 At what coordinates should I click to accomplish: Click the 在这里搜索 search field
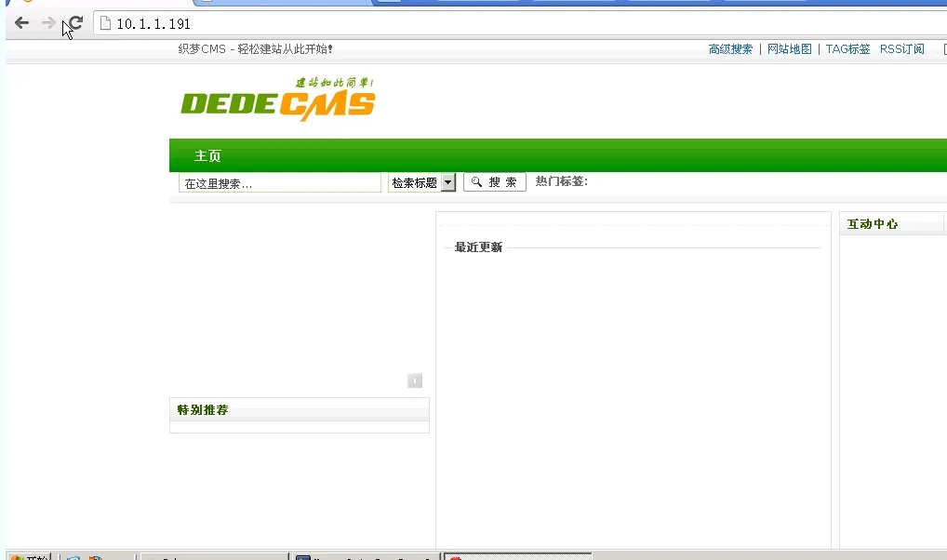click(280, 183)
